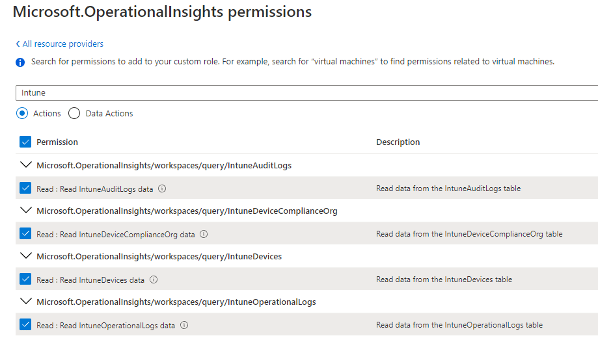Click description 'Read data from the IntuneOperationalLogs table'
Screen dimensions: 598x364
[x=459, y=325]
